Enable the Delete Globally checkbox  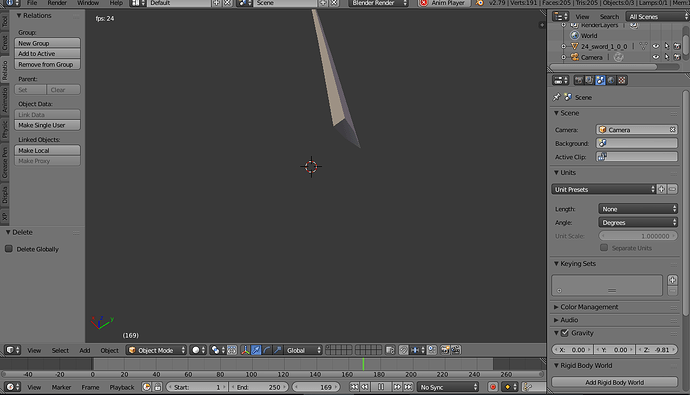(x=9, y=249)
